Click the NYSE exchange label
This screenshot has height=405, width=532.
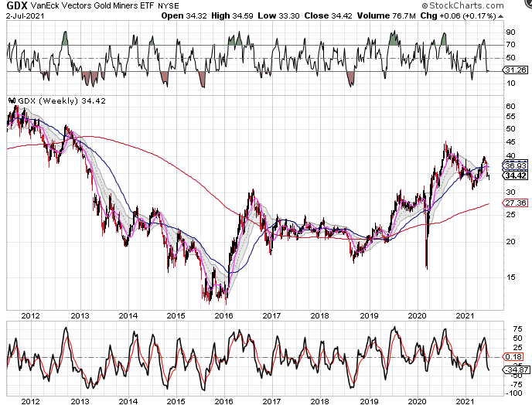coord(168,8)
